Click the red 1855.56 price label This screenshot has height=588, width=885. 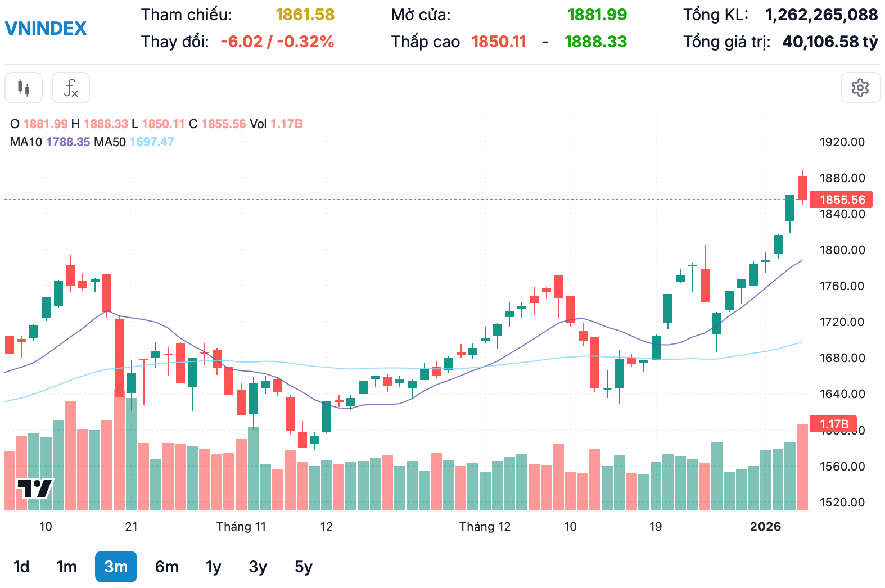click(x=842, y=200)
